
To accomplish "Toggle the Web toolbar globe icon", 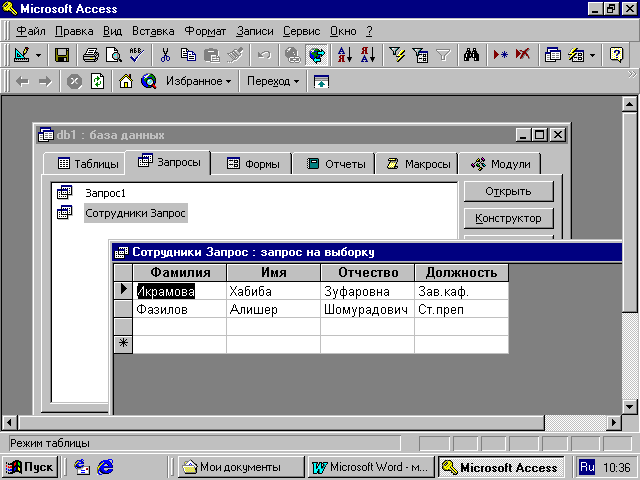I will point(317,55).
